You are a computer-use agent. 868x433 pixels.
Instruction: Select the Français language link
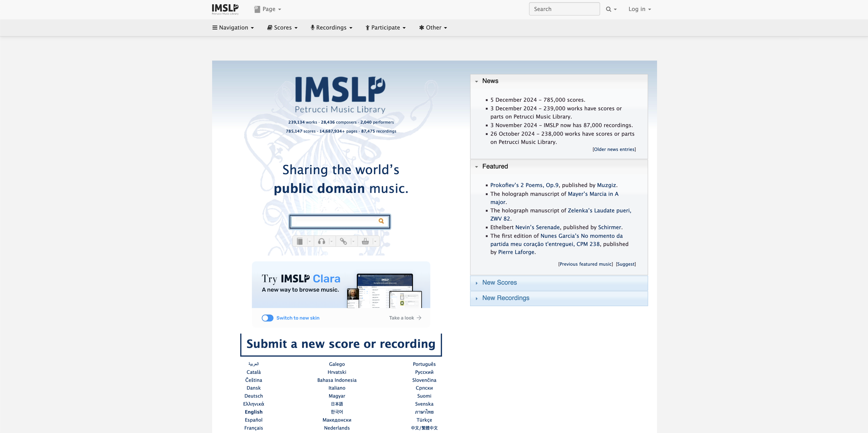point(253,428)
